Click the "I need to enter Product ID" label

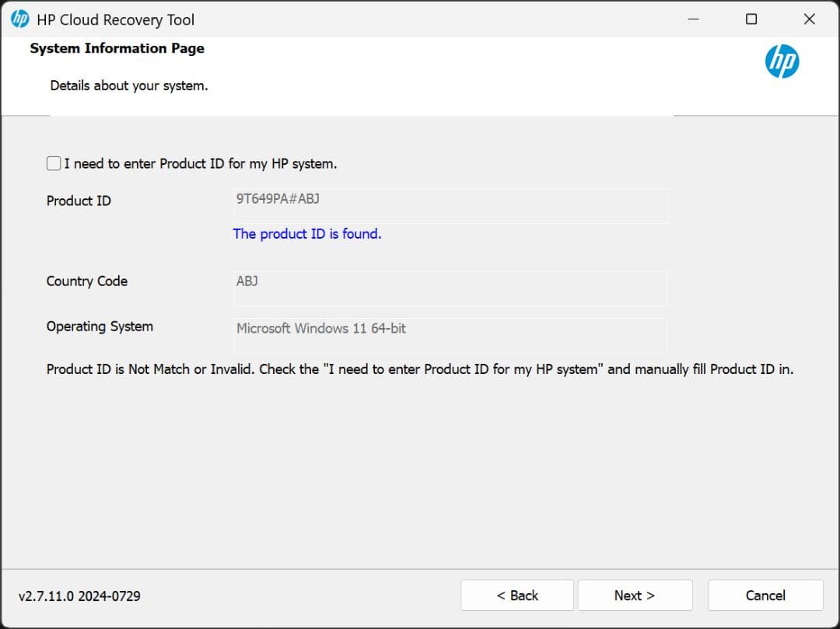click(x=200, y=164)
